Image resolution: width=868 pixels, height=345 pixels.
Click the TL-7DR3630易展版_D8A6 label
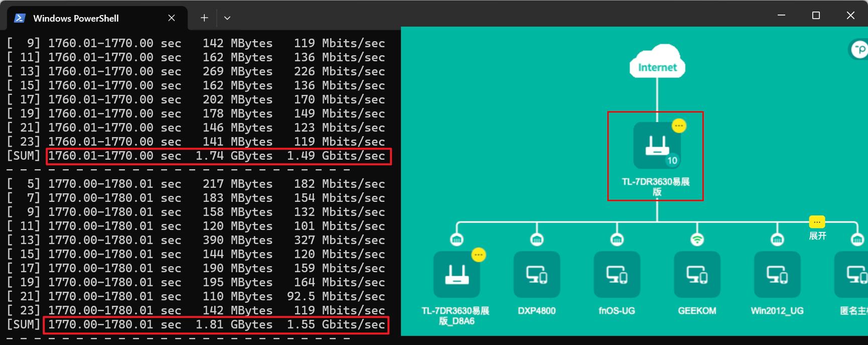tap(456, 316)
